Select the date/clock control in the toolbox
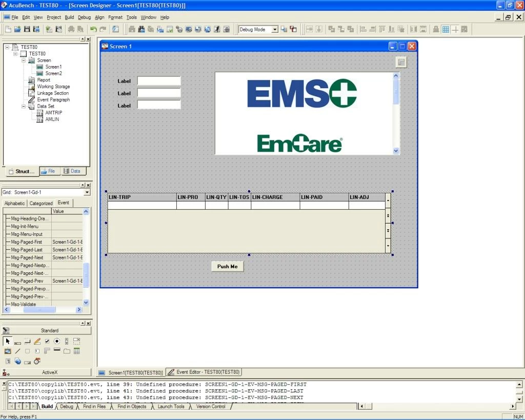525x420 pixels. click(x=37, y=361)
